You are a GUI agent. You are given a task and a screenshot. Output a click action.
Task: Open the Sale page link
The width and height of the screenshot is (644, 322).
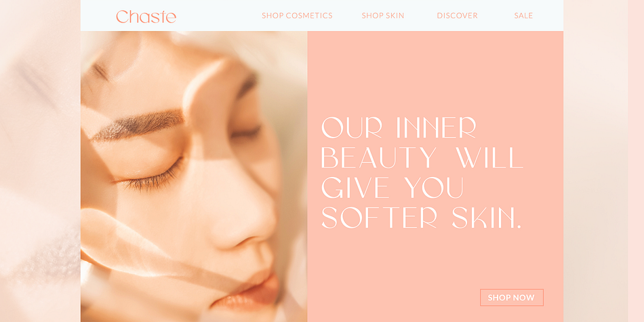pyautogui.click(x=523, y=16)
